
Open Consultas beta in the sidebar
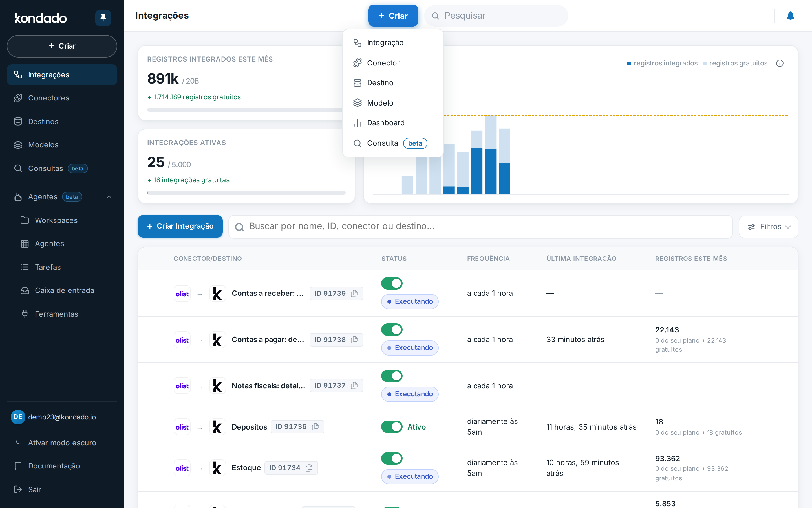62,168
